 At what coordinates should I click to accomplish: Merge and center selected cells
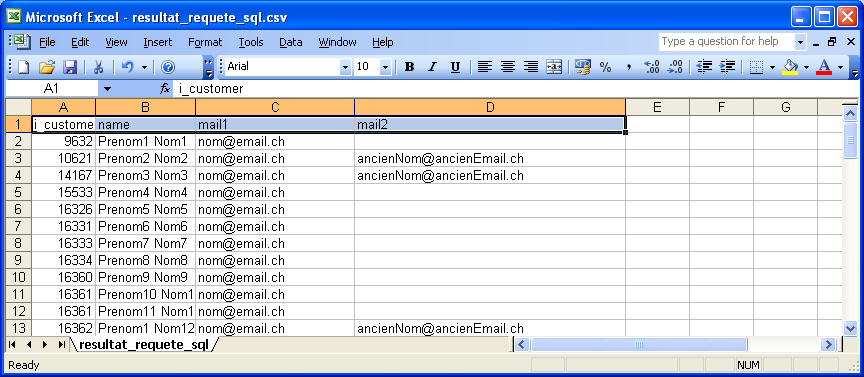pos(554,67)
